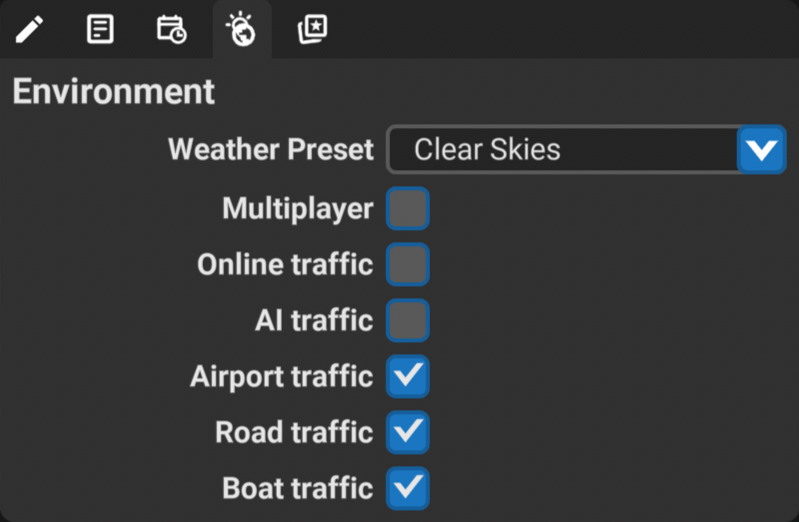799x522 pixels.
Task: Disable the Road traffic checkbox
Action: click(x=408, y=432)
